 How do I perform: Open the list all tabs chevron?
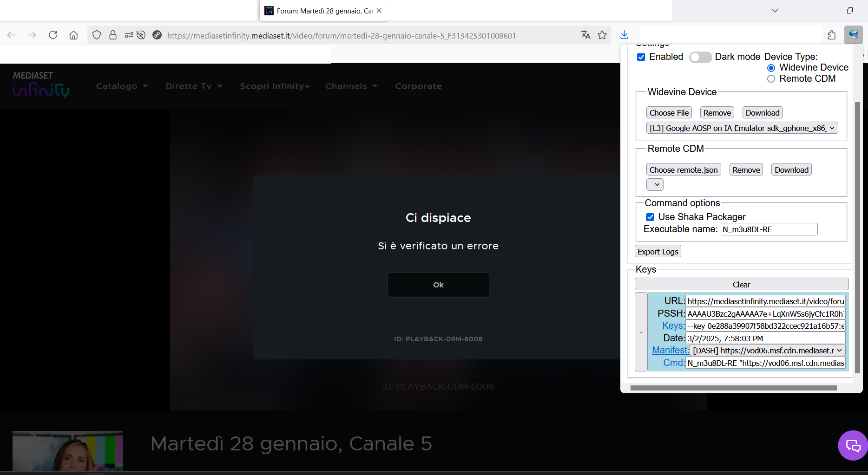coord(775,11)
